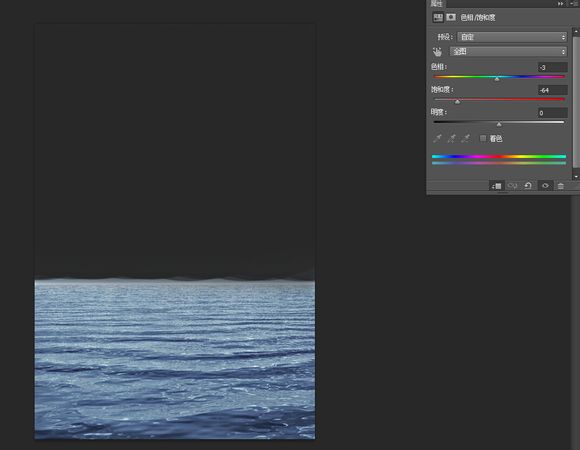Click the panel scrollbar down arrow
This screenshot has height=450, width=580.
point(576,177)
